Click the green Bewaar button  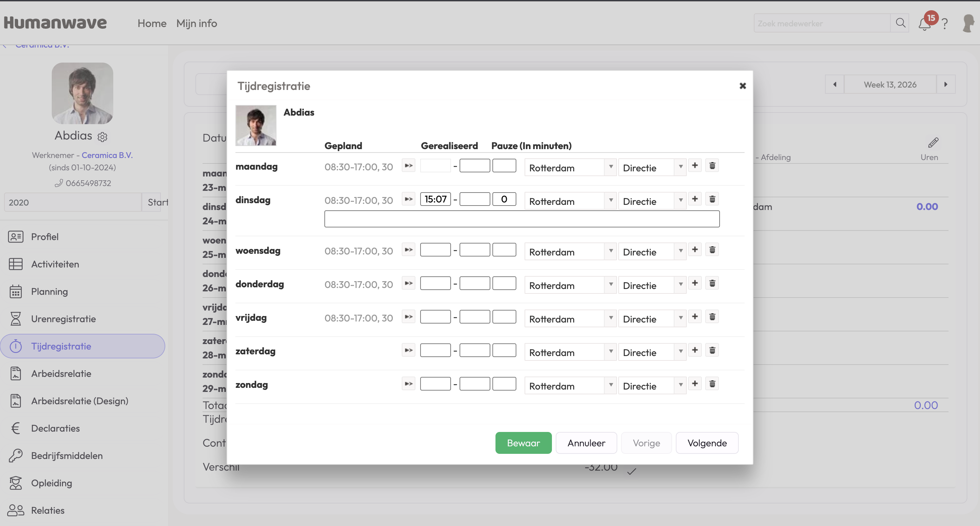pos(523,443)
